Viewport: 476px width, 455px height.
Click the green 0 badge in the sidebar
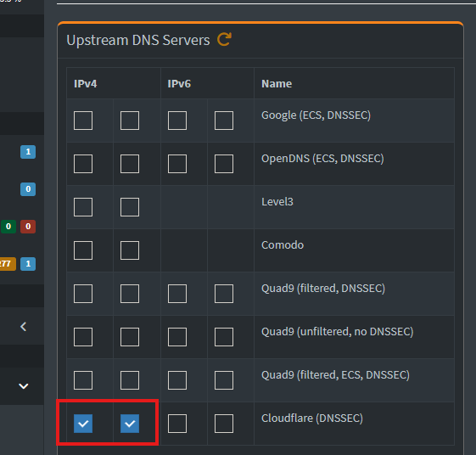[x=8, y=227]
